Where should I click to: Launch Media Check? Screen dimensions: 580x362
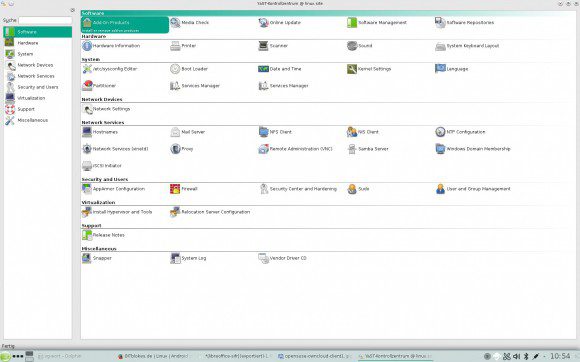(x=190, y=23)
